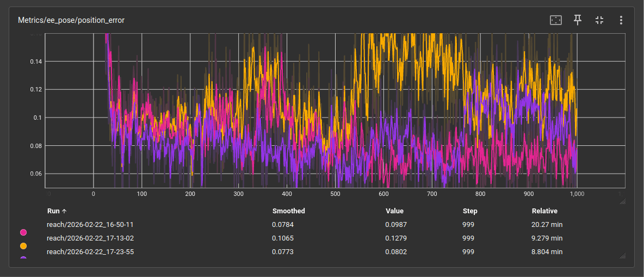Screen dimensions: 644x277
Task: Click the fit chart domain to data icon
Action: click(x=555, y=20)
